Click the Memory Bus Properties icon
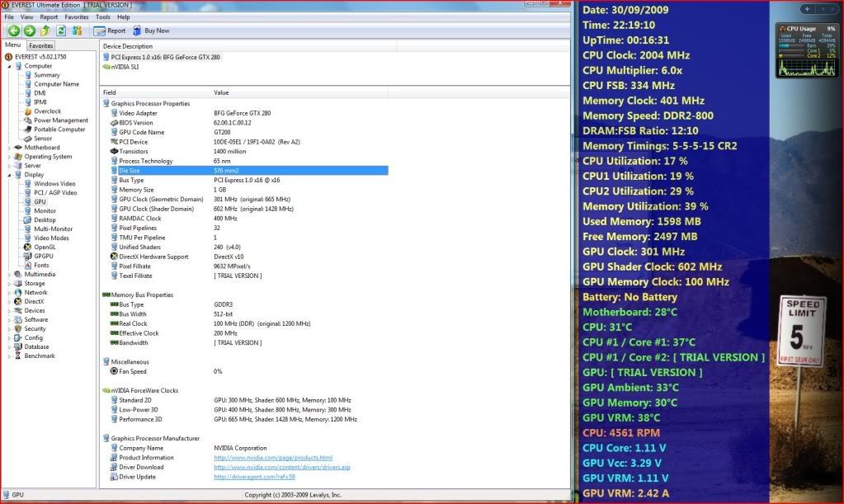 pos(106,294)
